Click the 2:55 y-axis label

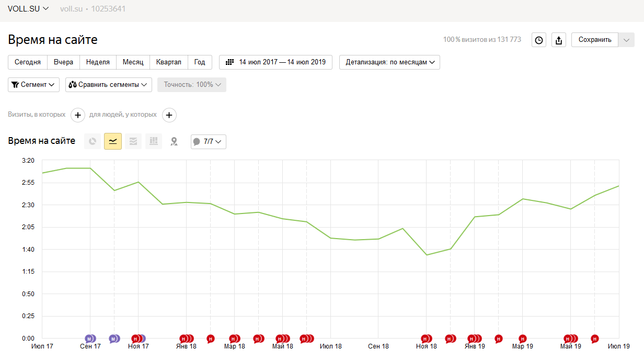pyautogui.click(x=27, y=183)
